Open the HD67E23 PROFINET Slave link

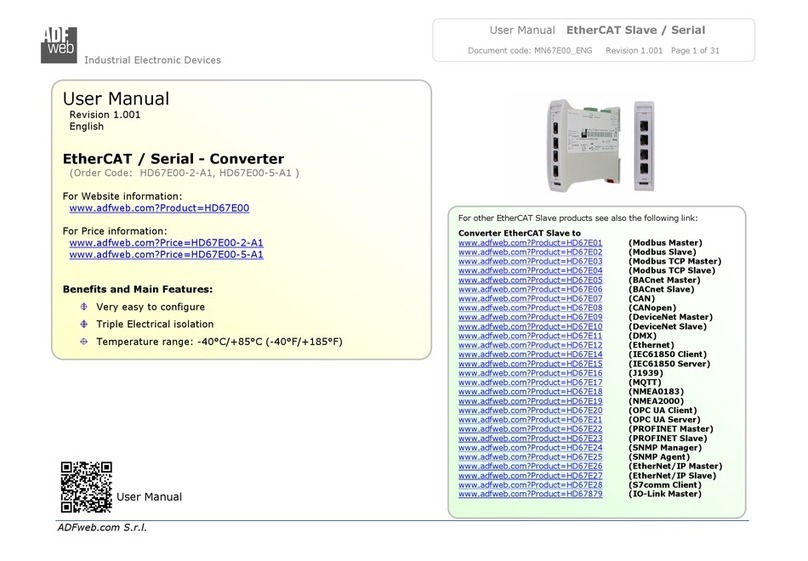tap(530, 438)
